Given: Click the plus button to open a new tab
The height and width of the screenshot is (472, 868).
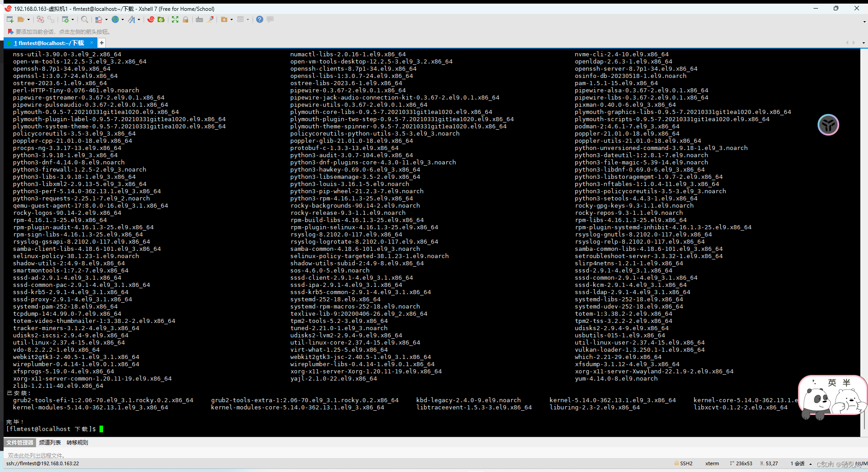Looking at the screenshot, I should click(x=101, y=42).
